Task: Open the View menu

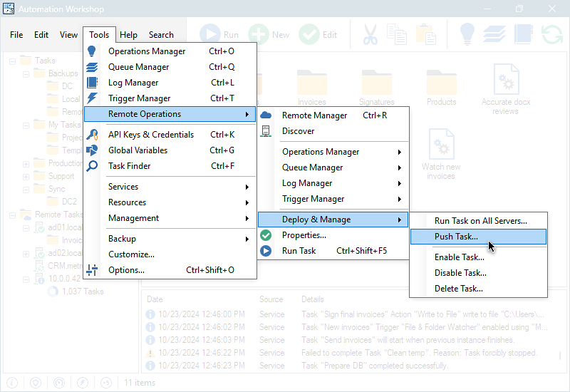Action: click(x=68, y=35)
